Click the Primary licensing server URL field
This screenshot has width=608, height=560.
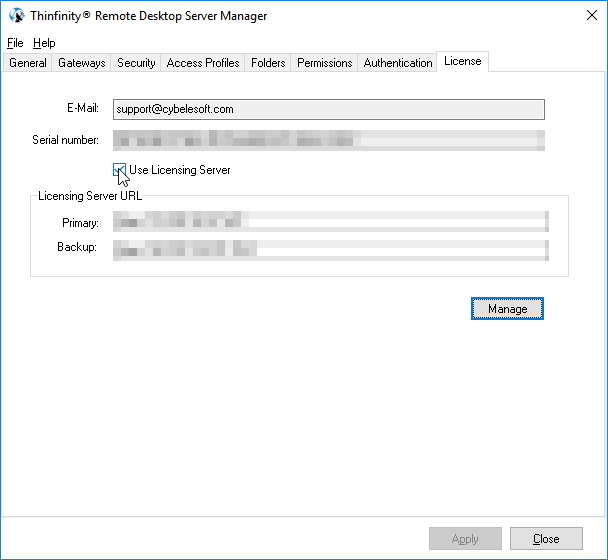[330, 222]
